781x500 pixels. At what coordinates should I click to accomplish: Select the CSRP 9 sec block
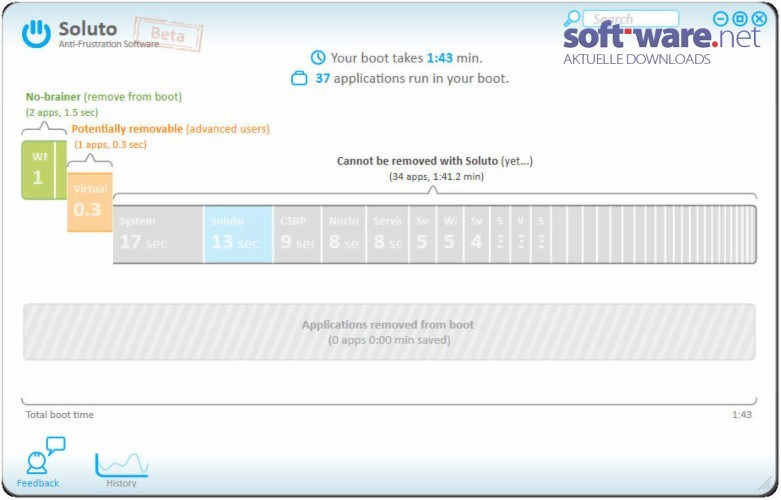[297, 234]
